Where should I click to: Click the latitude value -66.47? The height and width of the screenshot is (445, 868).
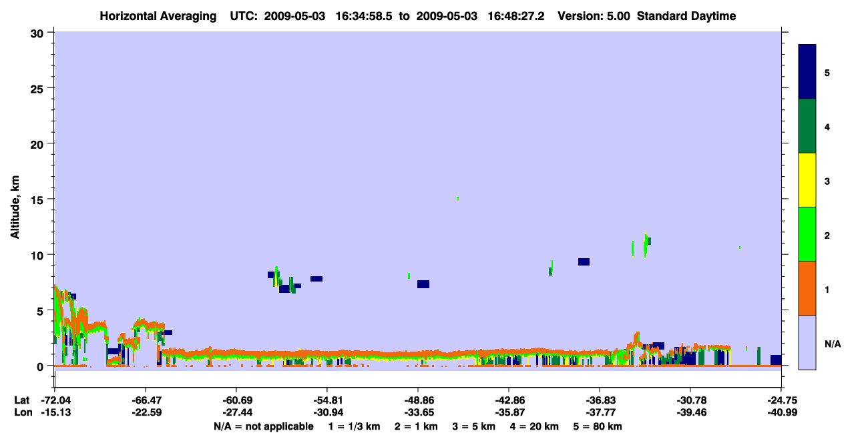[x=146, y=400]
